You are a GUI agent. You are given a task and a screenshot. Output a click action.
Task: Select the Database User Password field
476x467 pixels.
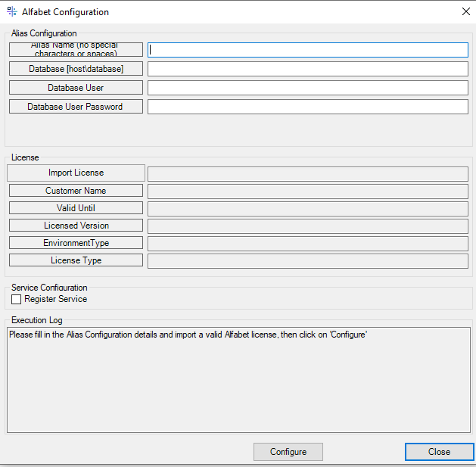click(307, 107)
